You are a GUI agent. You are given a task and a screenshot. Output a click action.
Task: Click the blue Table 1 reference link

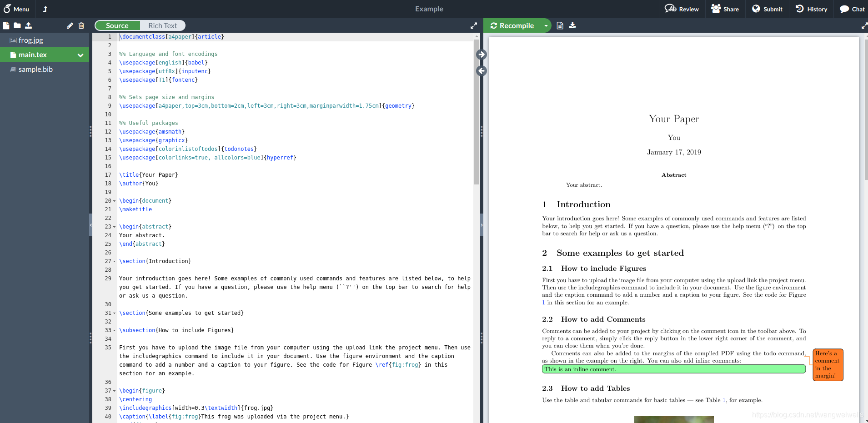724,400
